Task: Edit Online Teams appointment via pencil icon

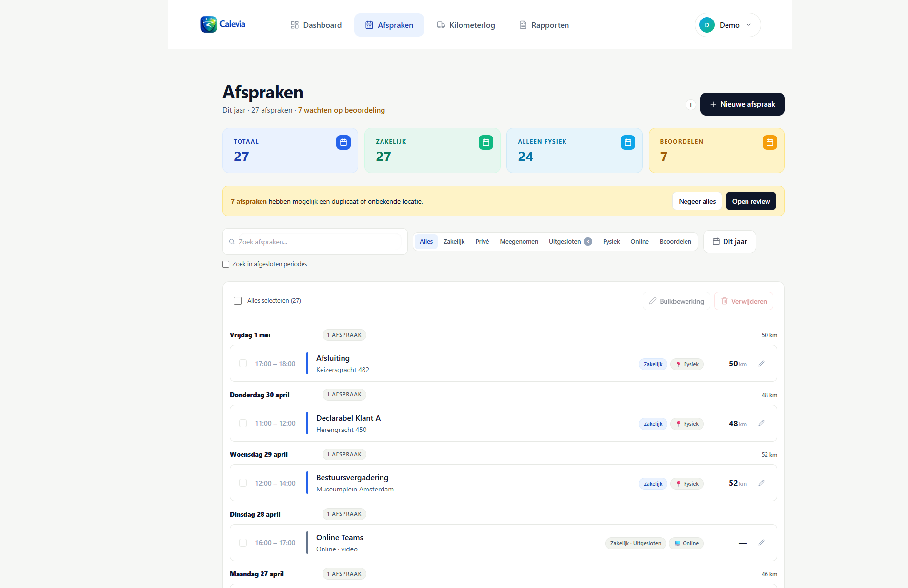Action: click(x=761, y=543)
